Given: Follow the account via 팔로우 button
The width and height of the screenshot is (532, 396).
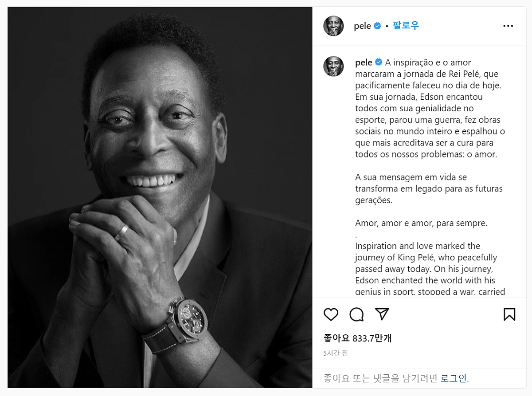Looking at the screenshot, I should point(406,26).
